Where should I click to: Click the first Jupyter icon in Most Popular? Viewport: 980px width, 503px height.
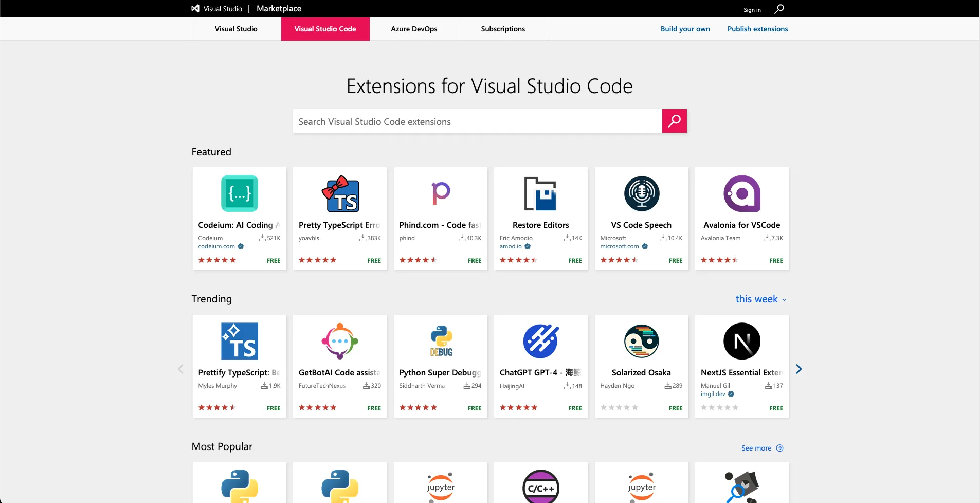pos(441,487)
